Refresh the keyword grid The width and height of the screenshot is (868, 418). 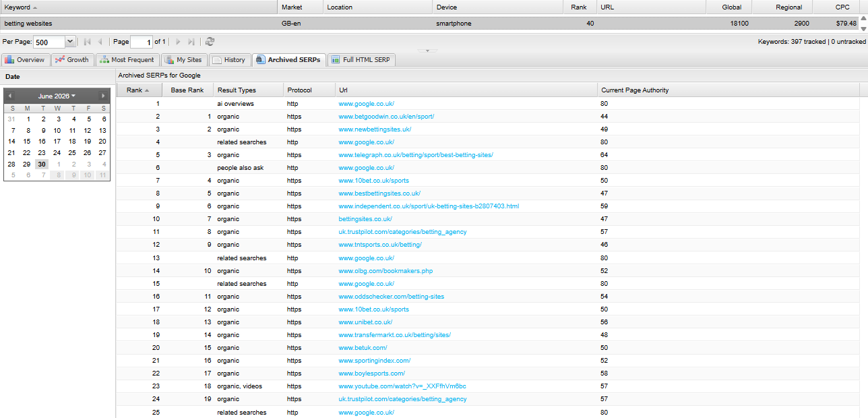pos(210,42)
